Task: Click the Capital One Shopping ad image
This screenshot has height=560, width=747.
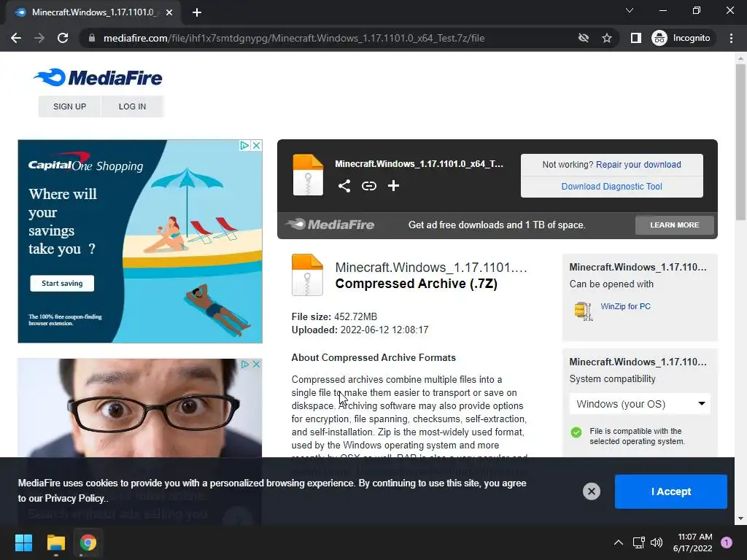Action: point(140,241)
